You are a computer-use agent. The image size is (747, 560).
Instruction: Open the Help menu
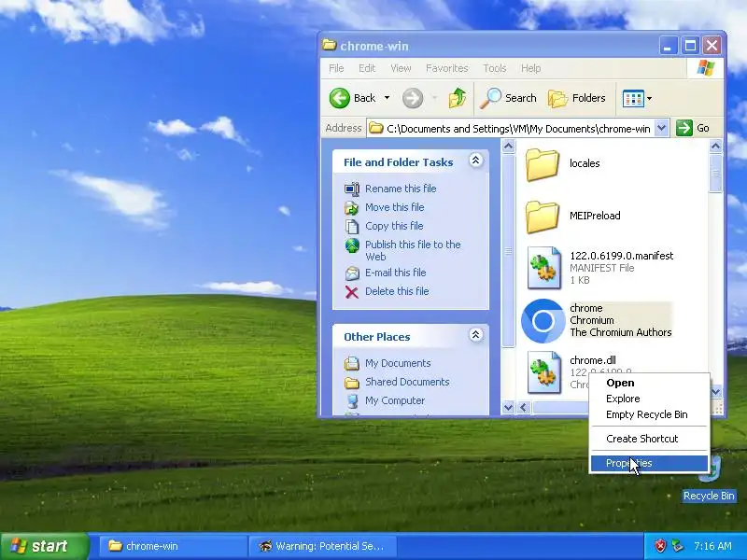(x=530, y=68)
